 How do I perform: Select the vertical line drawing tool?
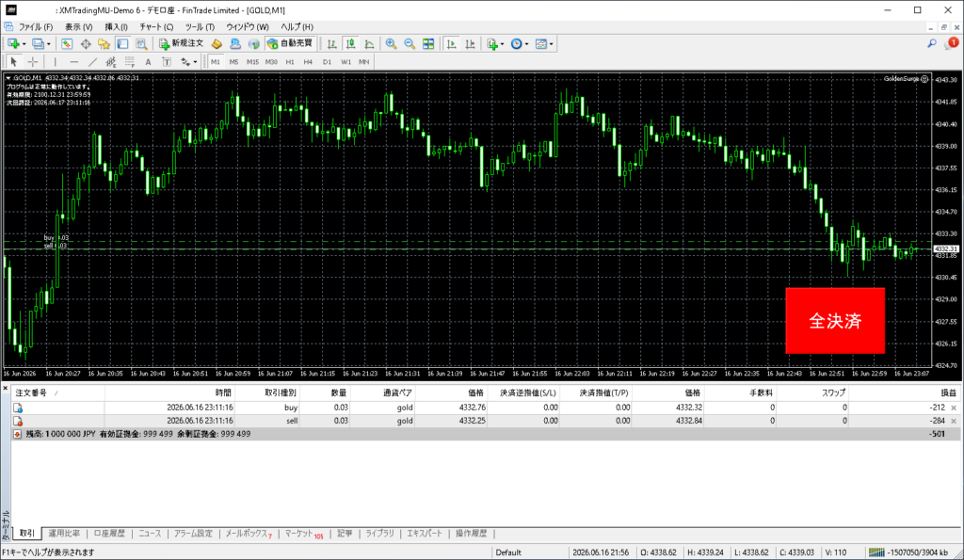pos(55,61)
